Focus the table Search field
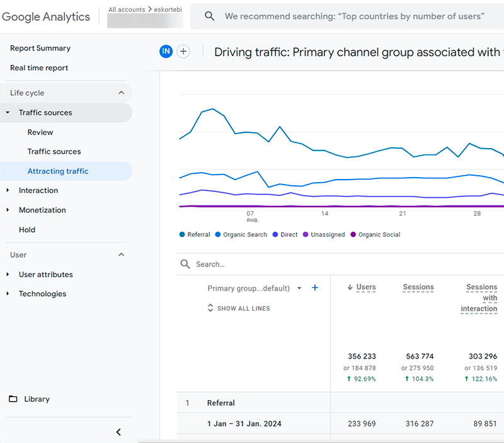The width and height of the screenshot is (504, 443). [341, 264]
